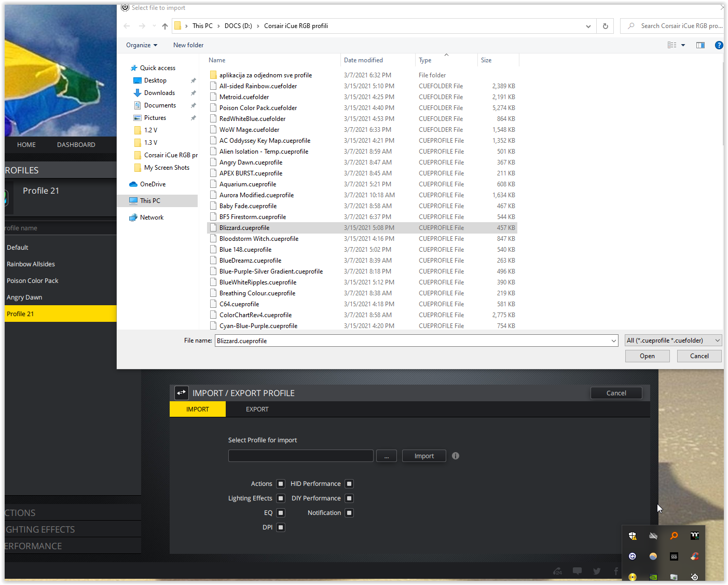Viewport: 728px width, 585px height.
Task: Click the yellow disc tray icon
Action: [x=633, y=577]
